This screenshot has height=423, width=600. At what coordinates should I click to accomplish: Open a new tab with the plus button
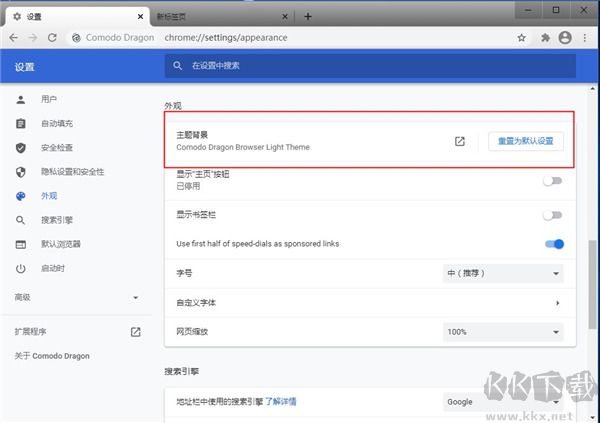click(308, 16)
